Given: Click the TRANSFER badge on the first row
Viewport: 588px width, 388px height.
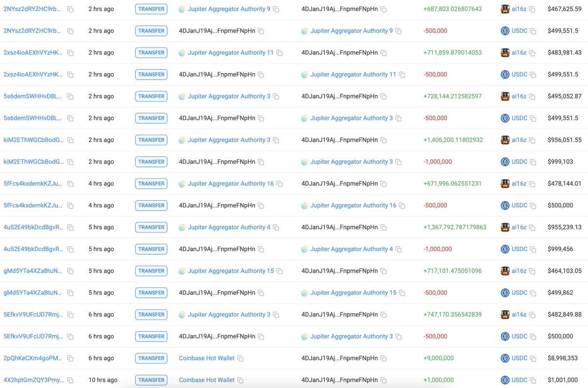Looking at the screenshot, I should pyautogui.click(x=151, y=9).
